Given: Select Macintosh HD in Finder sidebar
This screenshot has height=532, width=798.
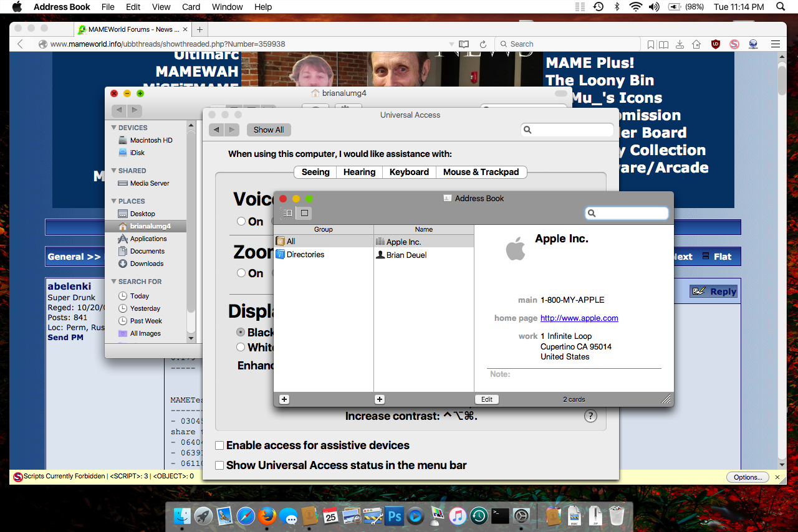Looking at the screenshot, I should click(x=151, y=140).
